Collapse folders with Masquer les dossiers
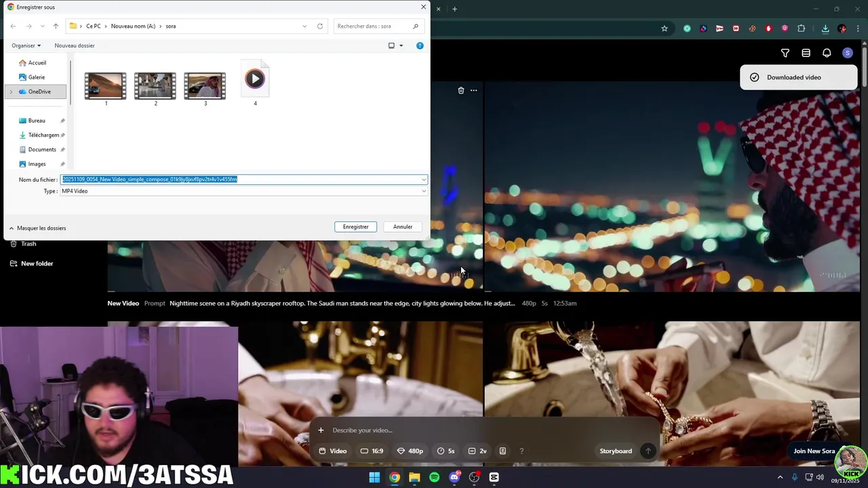The image size is (868, 488). [x=37, y=228]
